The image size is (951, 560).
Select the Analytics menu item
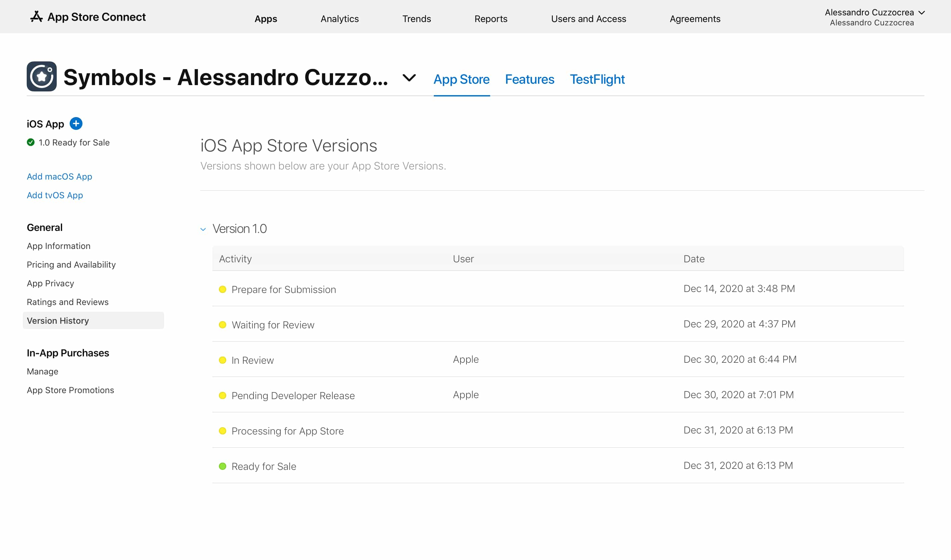[x=340, y=19]
